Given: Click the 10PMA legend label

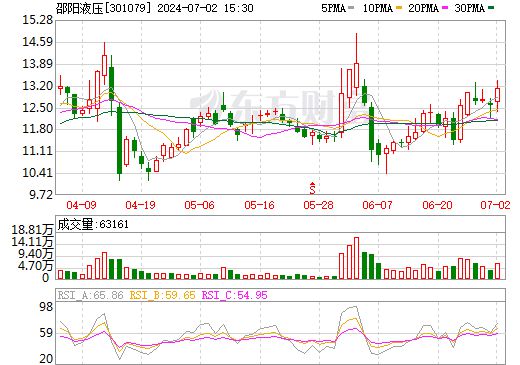Looking at the screenshot, I should [x=377, y=8].
